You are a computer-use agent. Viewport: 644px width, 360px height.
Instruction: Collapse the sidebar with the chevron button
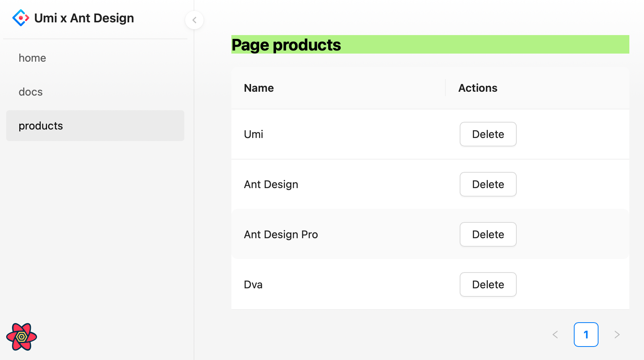(194, 20)
